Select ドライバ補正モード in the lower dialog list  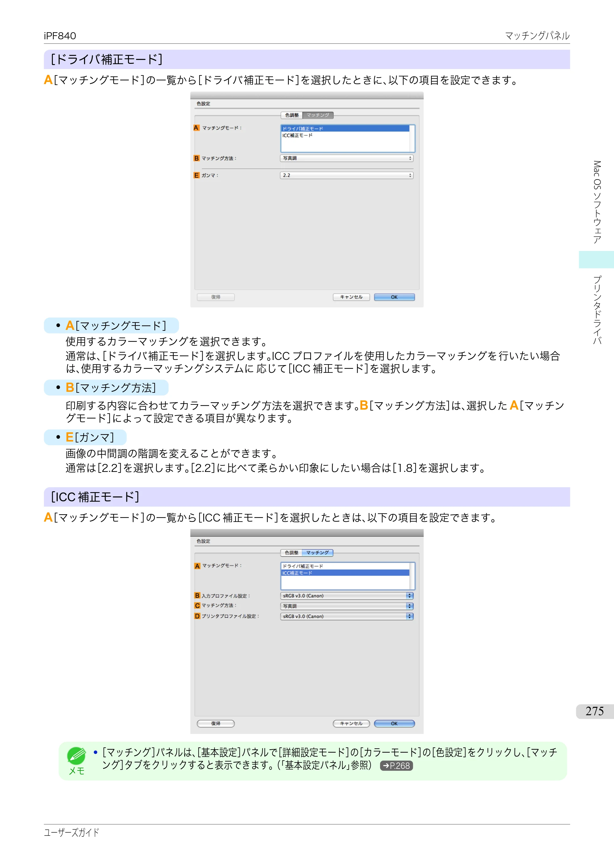pyautogui.click(x=345, y=566)
